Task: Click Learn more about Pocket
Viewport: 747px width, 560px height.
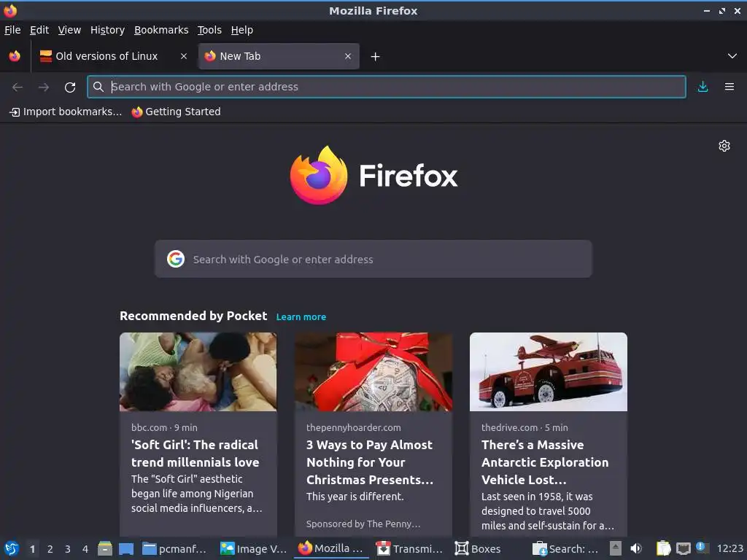Action: (x=301, y=317)
